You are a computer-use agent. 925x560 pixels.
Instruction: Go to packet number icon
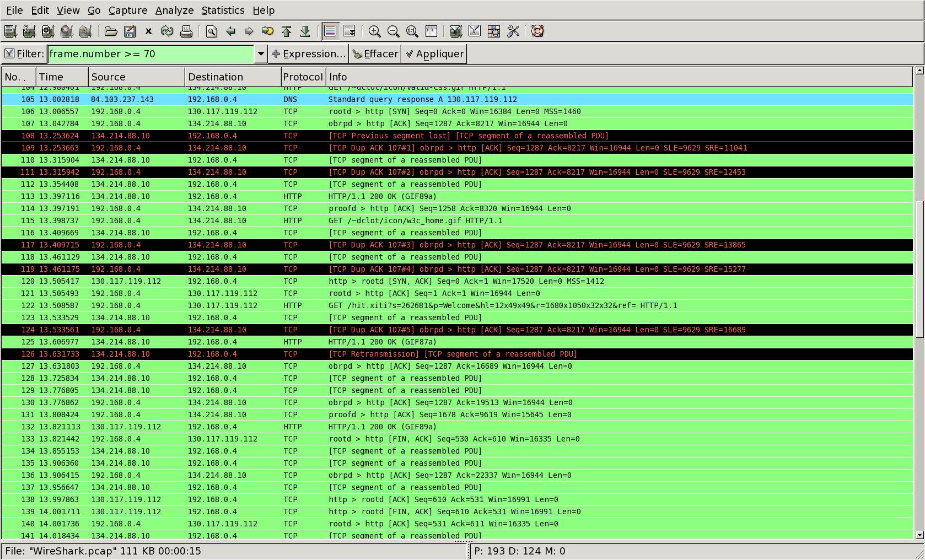267,31
